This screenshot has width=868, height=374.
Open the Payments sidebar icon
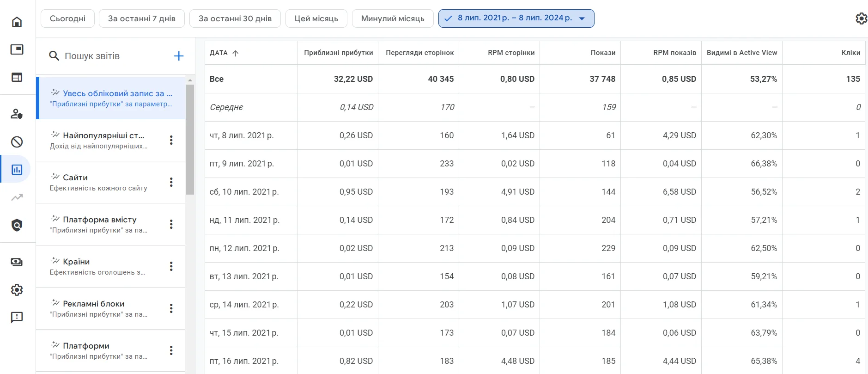(17, 262)
